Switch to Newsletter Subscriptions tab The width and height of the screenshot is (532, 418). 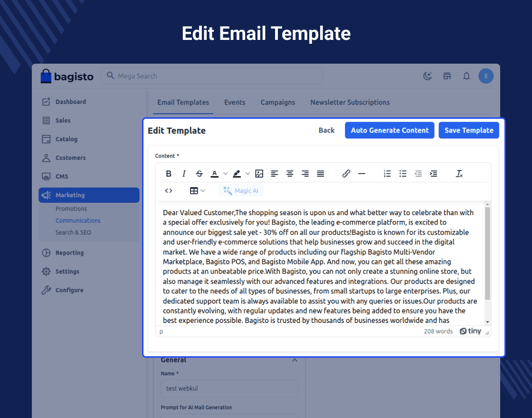click(x=350, y=103)
